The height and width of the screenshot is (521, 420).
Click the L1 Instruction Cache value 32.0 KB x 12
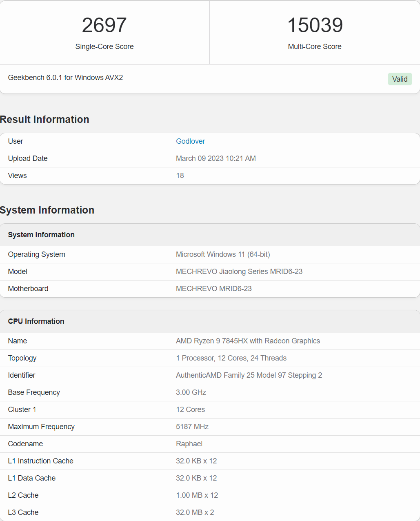pyautogui.click(x=196, y=461)
